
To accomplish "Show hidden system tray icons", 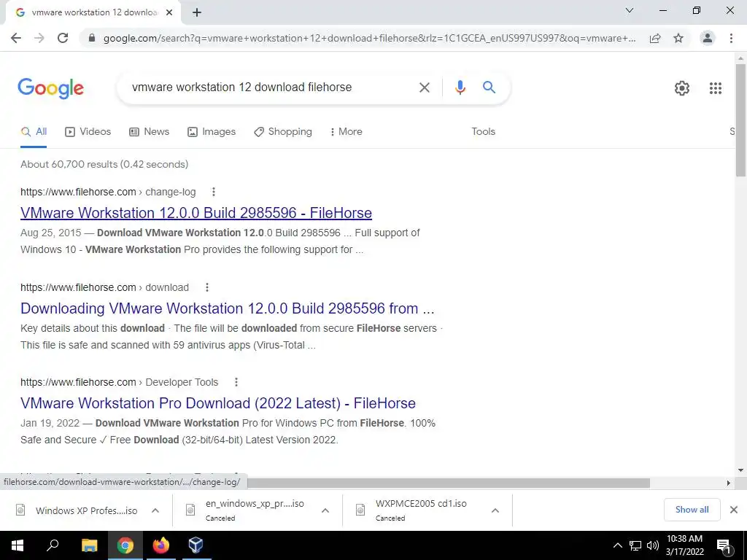I will coord(617,545).
